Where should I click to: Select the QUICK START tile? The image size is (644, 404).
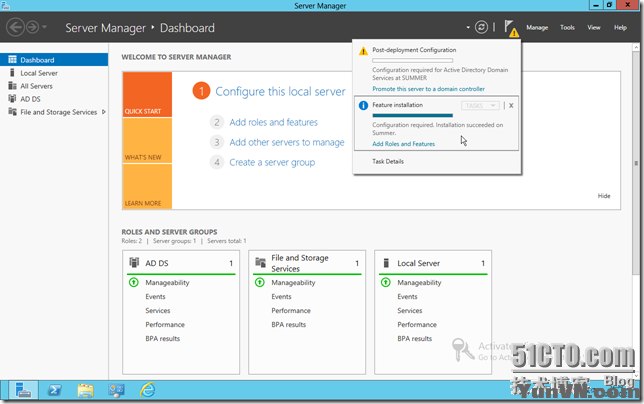point(147,94)
